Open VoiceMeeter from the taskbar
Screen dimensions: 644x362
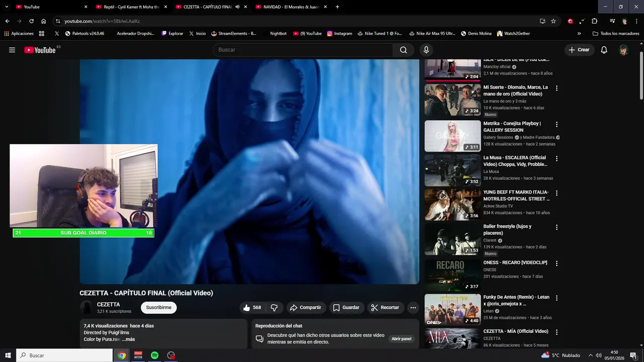pyautogui.click(x=138, y=355)
